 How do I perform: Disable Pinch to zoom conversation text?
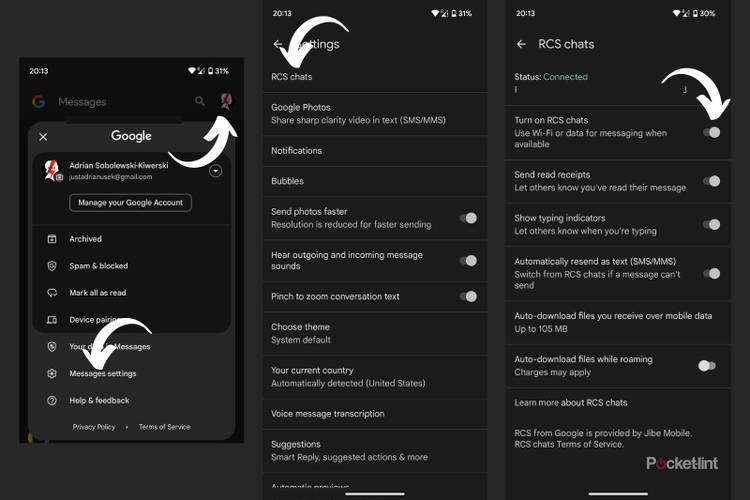pyautogui.click(x=467, y=296)
